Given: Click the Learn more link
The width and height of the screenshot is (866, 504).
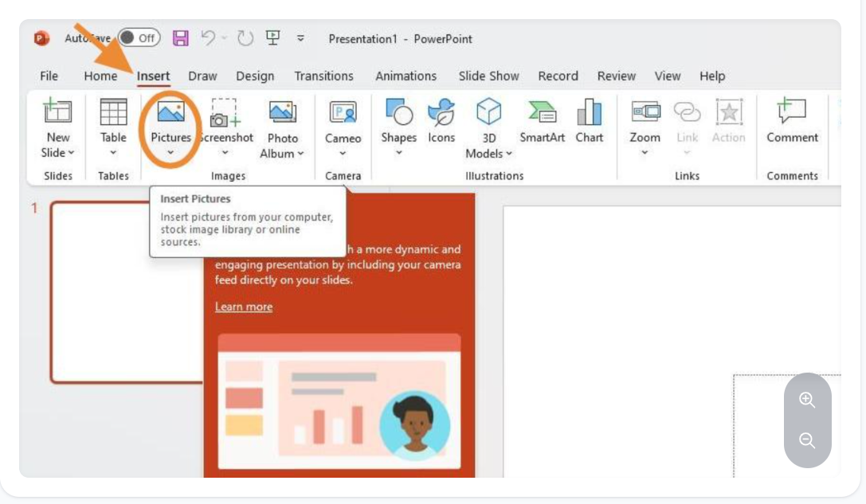Looking at the screenshot, I should pyautogui.click(x=244, y=307).
